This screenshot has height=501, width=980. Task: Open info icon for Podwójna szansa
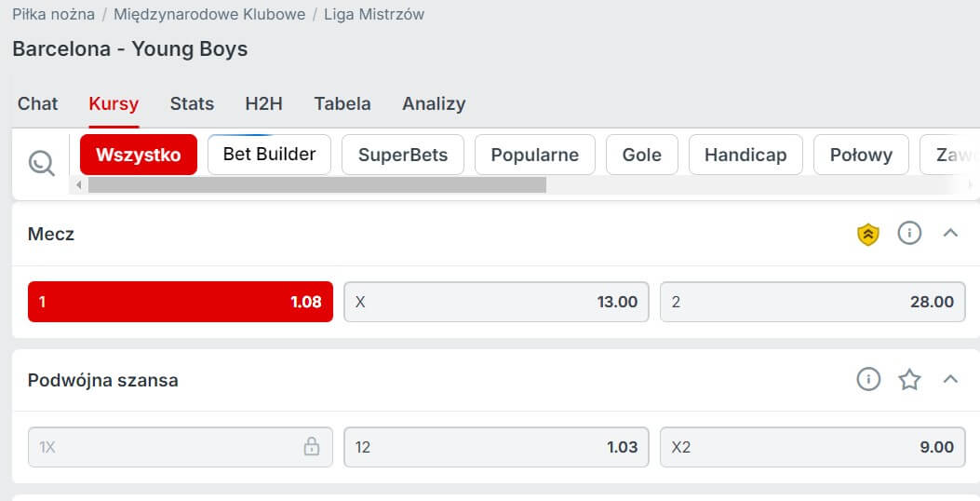(x=868, y=380)
